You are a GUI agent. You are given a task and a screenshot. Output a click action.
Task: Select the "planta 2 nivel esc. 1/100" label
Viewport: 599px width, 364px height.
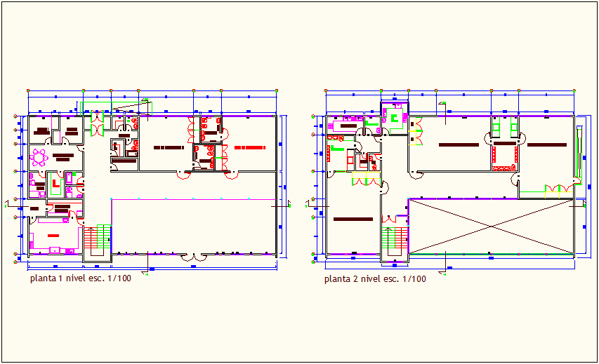pos(375,279)
